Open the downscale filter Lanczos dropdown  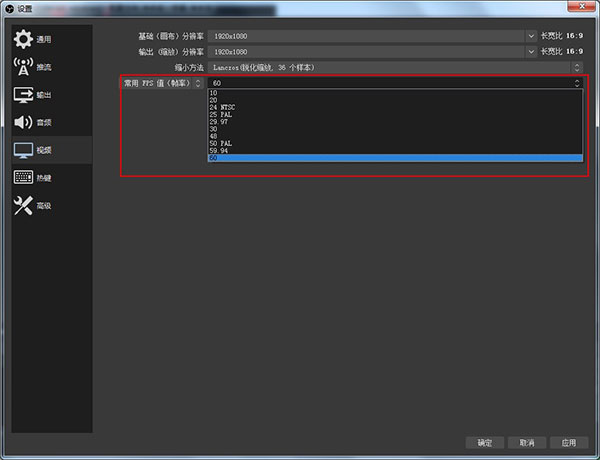(395, 68)
